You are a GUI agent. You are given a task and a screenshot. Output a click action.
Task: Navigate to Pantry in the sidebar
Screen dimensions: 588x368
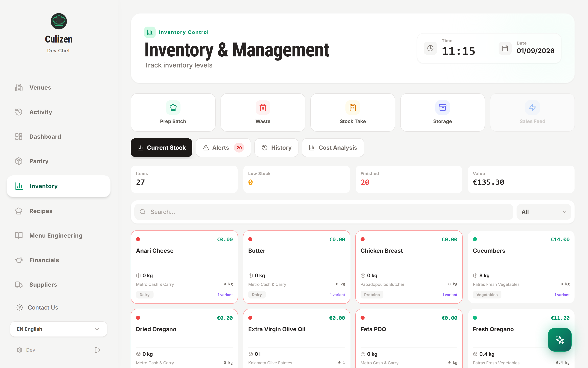click(x=59, y=161)
